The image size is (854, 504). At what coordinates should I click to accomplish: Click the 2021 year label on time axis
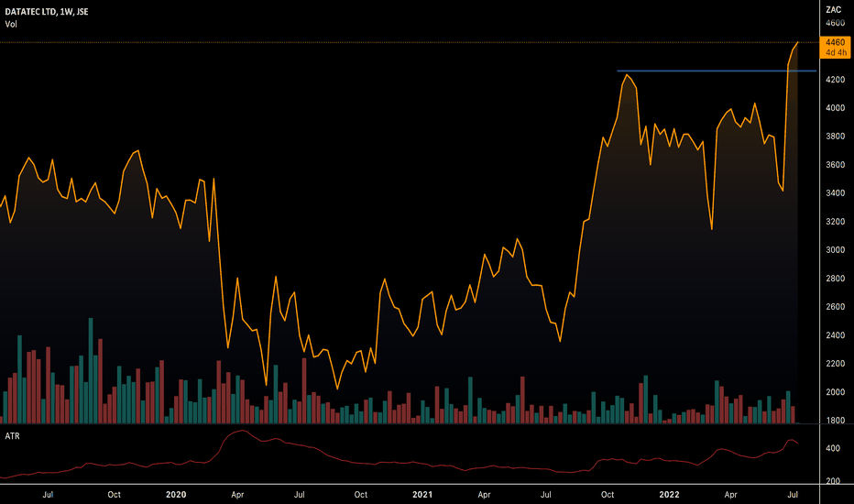(x=422, y=495)
